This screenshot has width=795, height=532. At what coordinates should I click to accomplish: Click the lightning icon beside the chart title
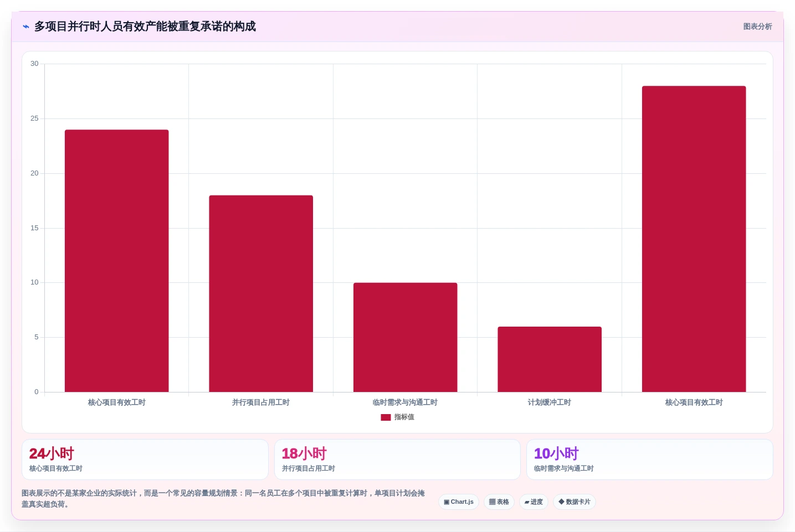(x=26, y=27)
